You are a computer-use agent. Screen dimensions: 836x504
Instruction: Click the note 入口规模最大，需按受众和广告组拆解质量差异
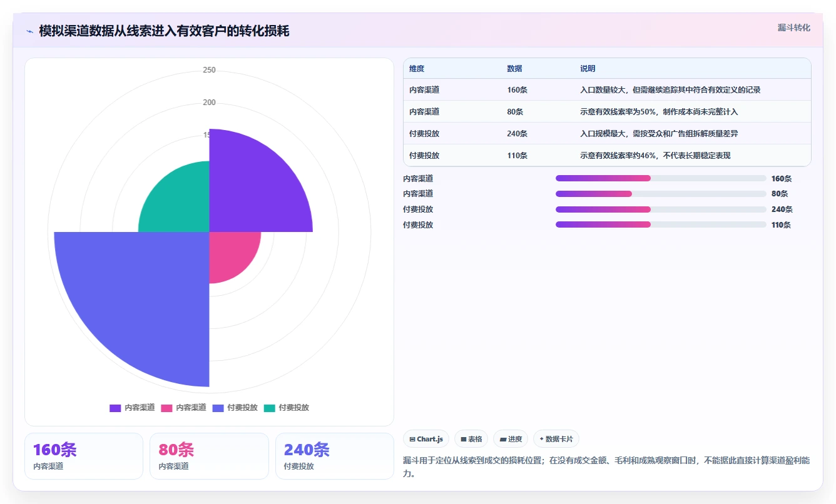pyautogui.click(x=659, y=134)
